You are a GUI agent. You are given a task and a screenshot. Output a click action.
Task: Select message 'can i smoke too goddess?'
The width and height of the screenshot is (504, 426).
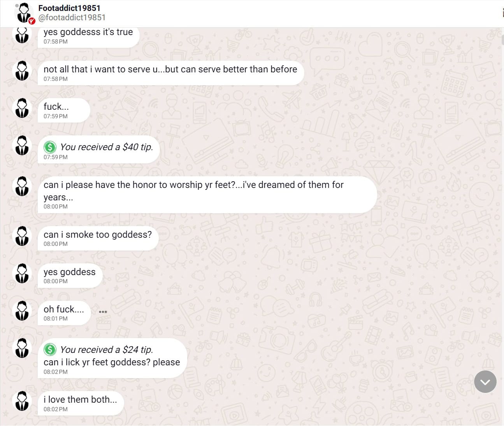coord(98,238)
